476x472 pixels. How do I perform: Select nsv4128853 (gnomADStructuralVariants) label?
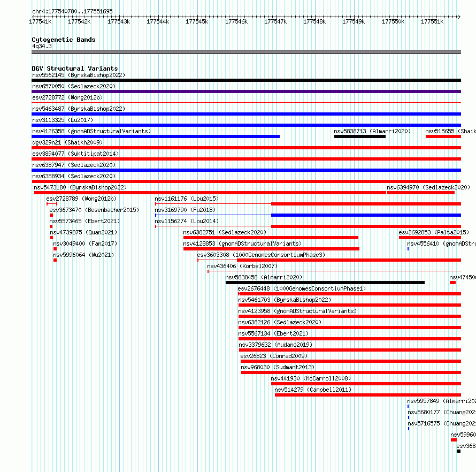click(x=242, y=243)
